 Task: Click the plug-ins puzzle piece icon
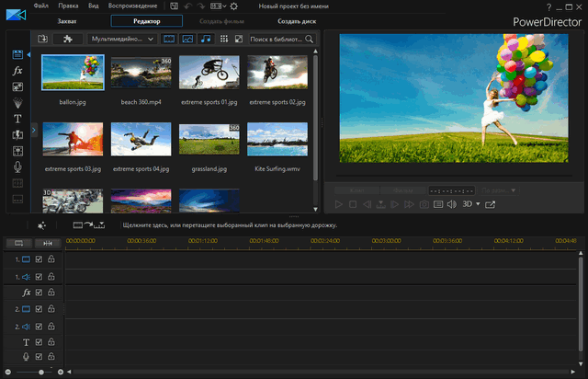pos(68,40)
